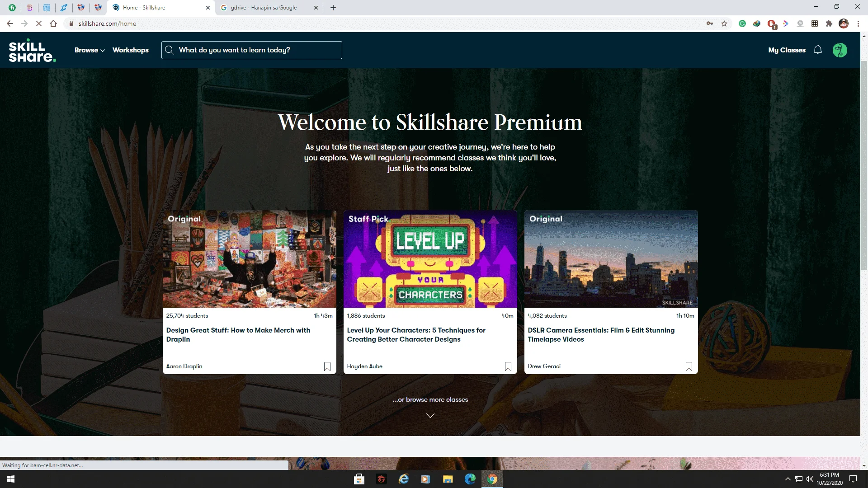The width and height of the screenshot is (868, 488).
Task: Go to My Classes
Action: 787,50
